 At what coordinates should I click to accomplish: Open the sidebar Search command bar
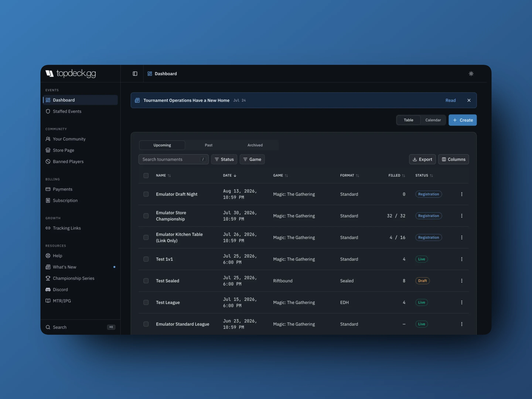pyautogui.click(x=80, y=327)
